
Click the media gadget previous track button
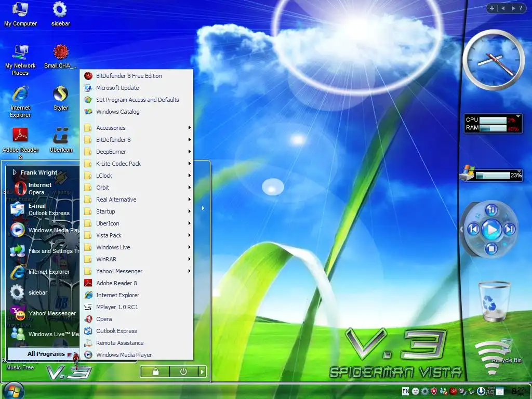pos(474,230)
